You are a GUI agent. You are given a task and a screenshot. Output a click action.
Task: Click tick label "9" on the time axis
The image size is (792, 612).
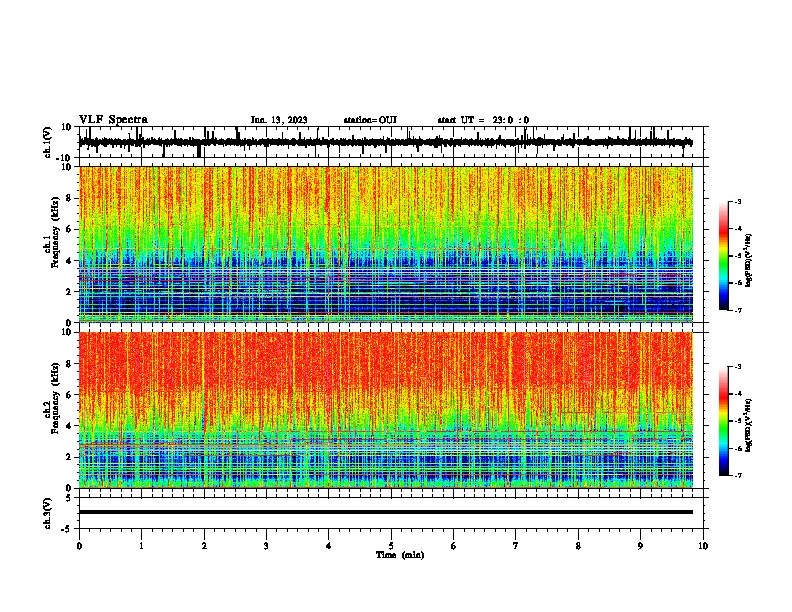point(640,546)
